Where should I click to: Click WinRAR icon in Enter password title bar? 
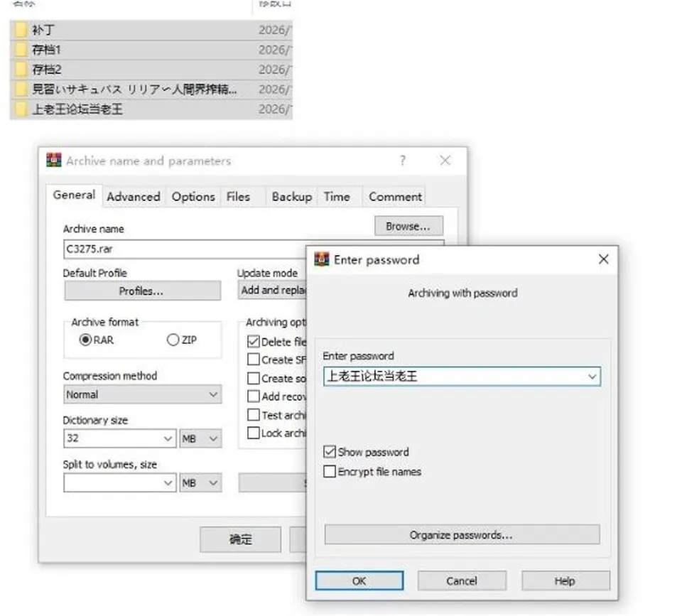coord(321,259)
